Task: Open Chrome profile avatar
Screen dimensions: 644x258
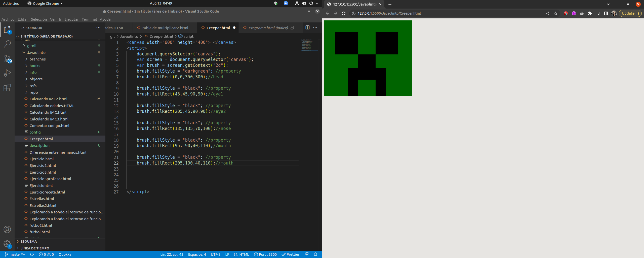Action: (614, 13)
